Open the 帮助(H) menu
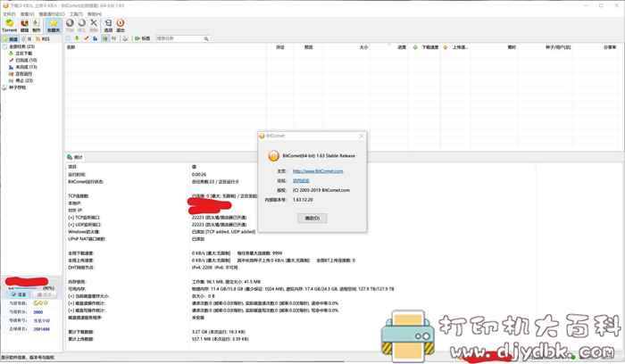The height and width of the screenshot is (364, 625). [x=95, y=14]
